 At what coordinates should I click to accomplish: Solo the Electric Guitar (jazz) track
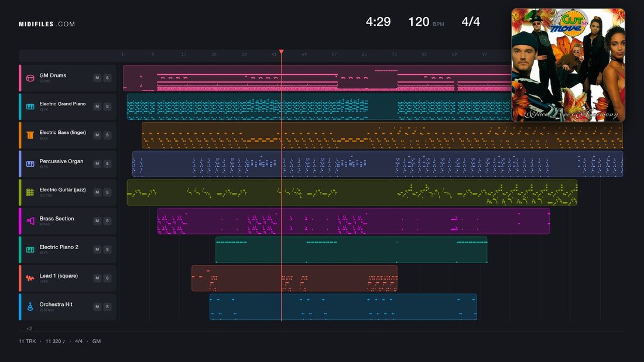click(107, 192)
